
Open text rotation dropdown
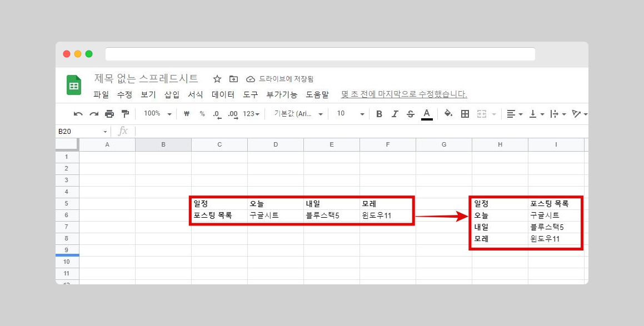click(580, 114)
